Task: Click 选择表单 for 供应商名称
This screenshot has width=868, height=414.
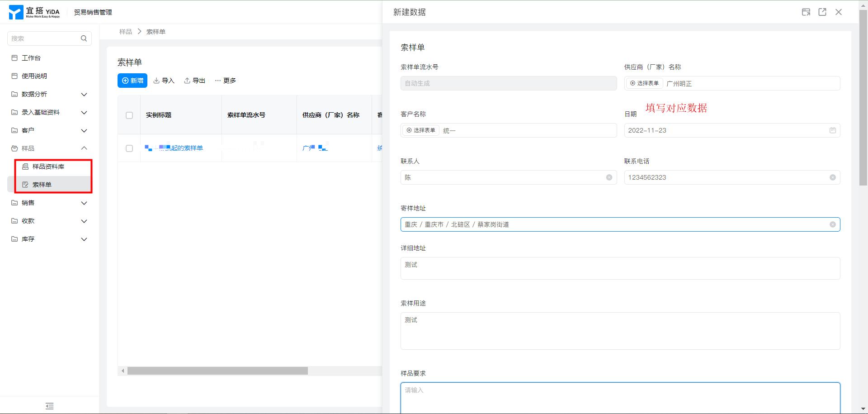Action: pos(644,83)
